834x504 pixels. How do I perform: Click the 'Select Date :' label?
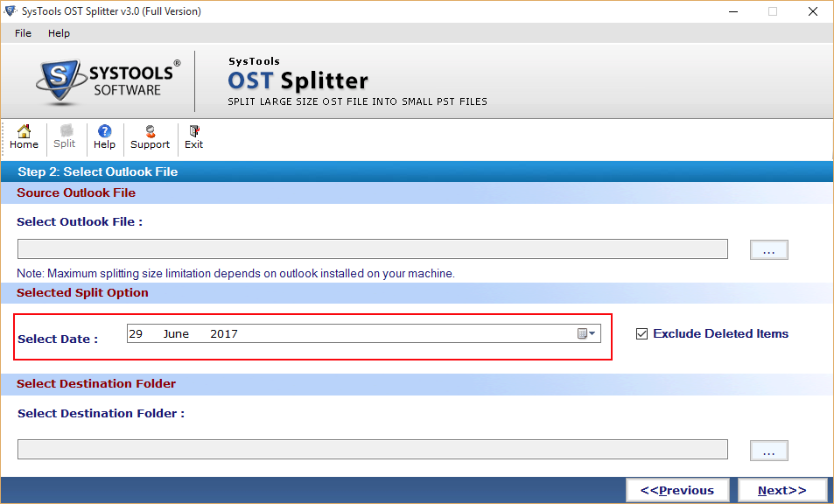pyautogui.click(x=58, y=339)
